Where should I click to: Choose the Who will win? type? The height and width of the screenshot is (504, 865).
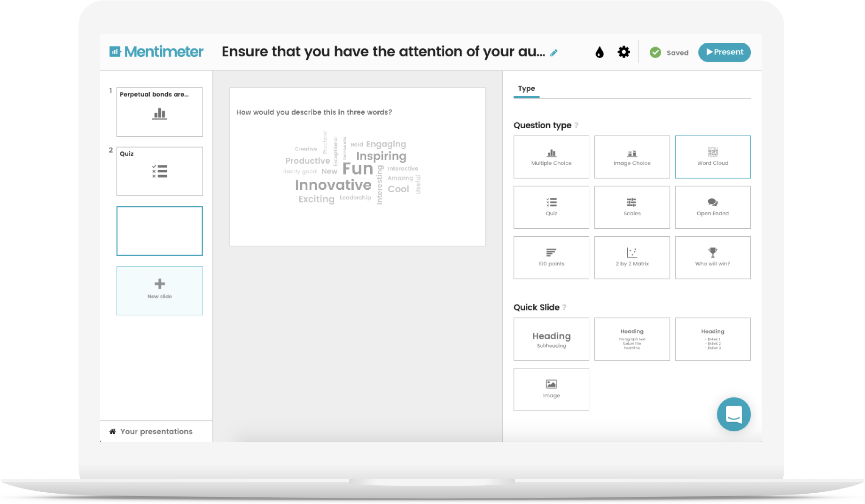click(712, 257)
